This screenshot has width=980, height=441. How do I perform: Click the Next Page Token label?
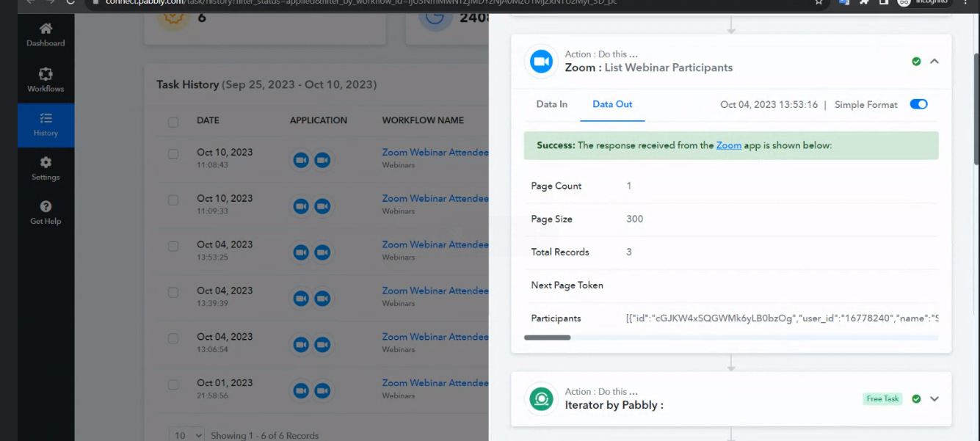tap(567, 285)
